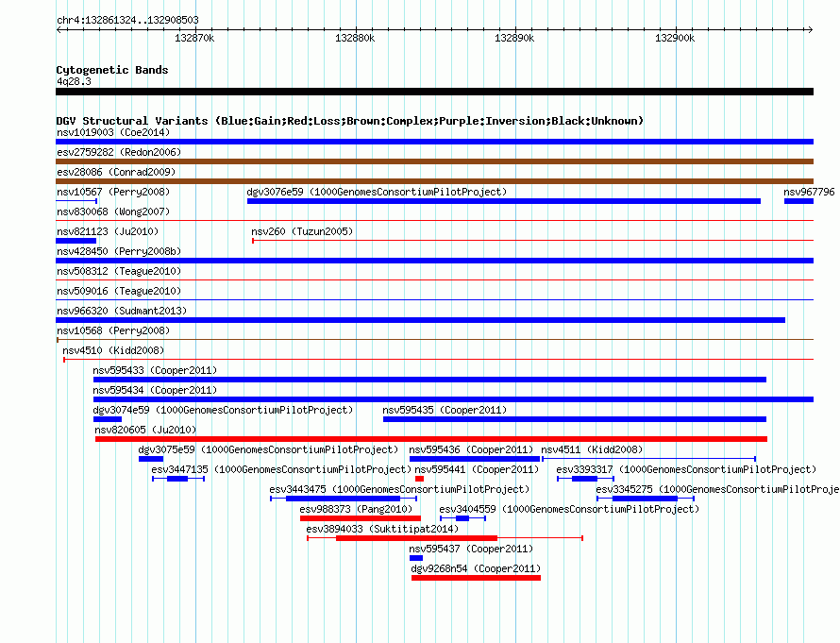Click the 132890k ruler label
The height and width of the screenshot is (643, 840).
514,38
